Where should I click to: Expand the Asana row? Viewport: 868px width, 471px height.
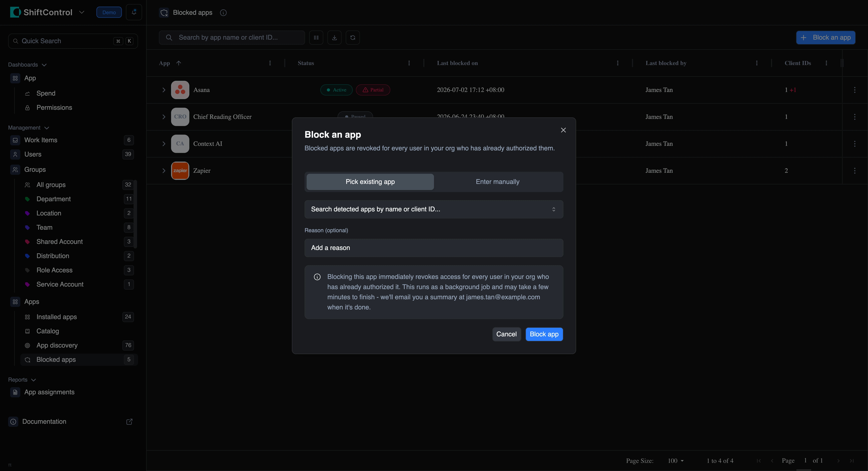pos(164,90)
